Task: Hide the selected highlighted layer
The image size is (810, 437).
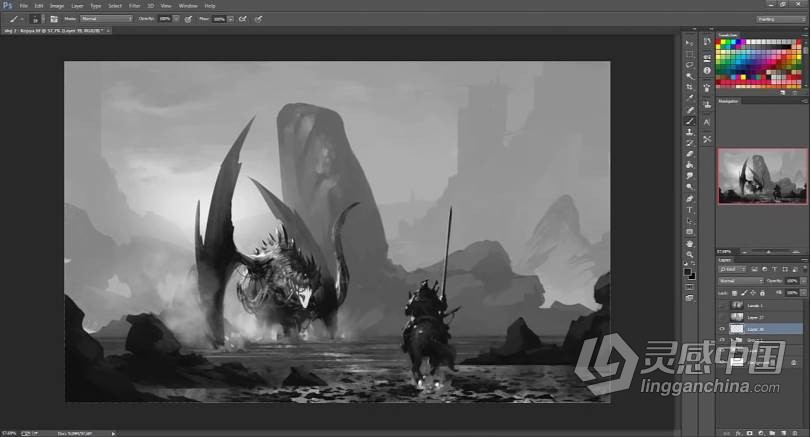Action: pyautogui.click(x=722, y=329)
